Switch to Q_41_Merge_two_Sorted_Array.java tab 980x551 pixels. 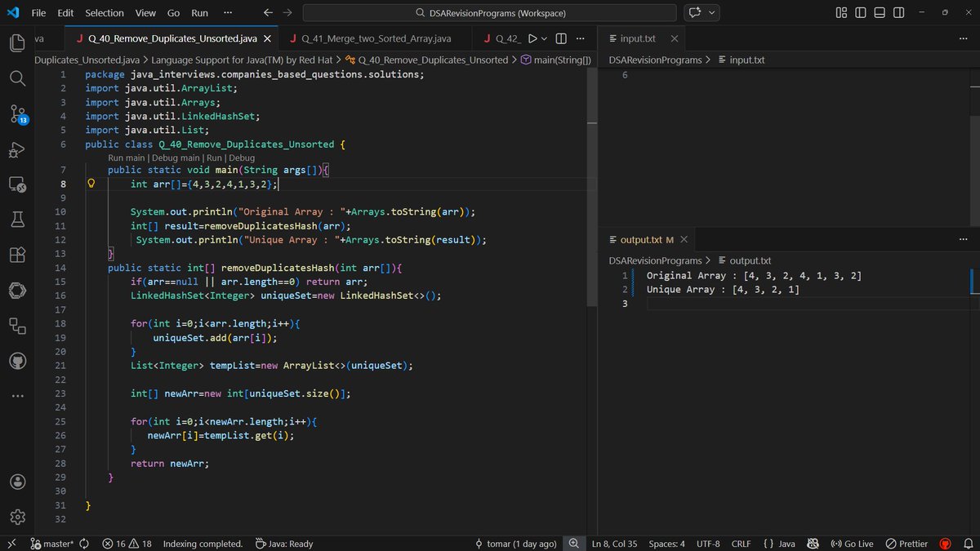pos(376,38)
